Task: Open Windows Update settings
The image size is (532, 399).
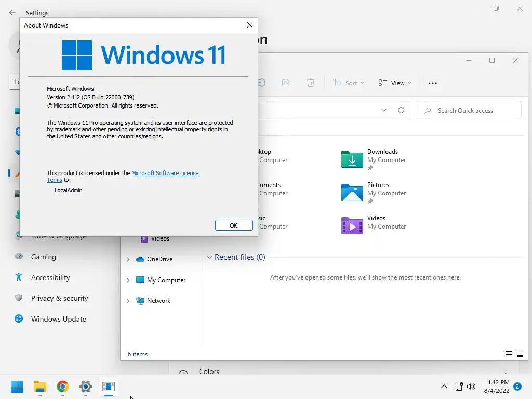Action: pyautogui.click(x=58, y=319)
